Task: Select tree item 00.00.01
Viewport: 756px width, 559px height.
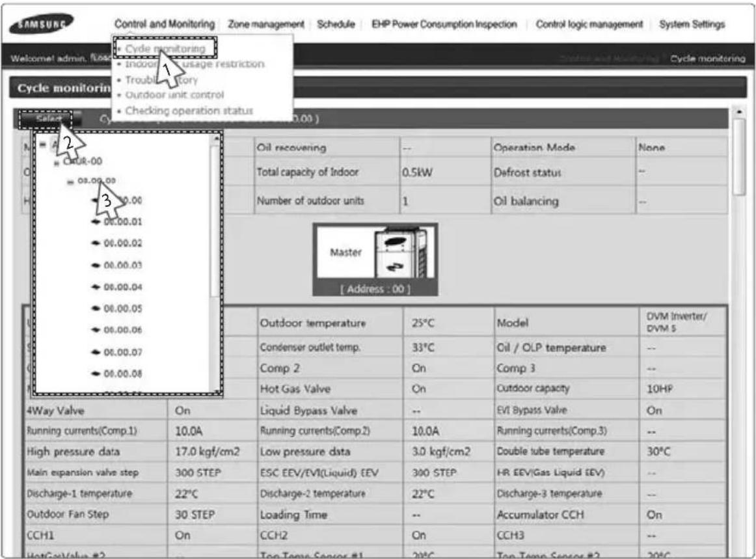Action: (x=123, y=222)
